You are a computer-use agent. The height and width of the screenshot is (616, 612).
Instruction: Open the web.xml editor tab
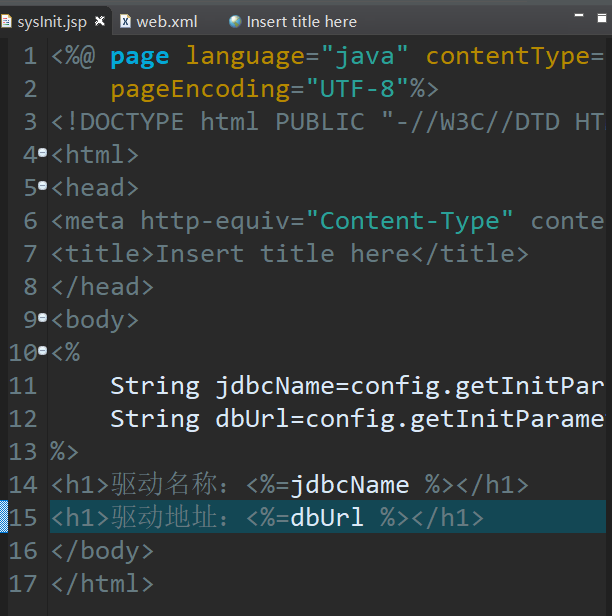click(x=159, y=22)
